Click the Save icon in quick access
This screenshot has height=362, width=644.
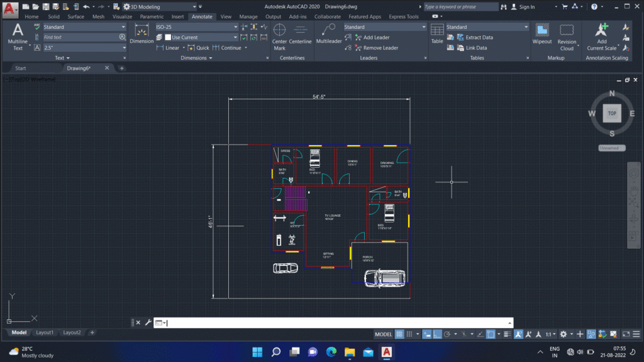45,6
